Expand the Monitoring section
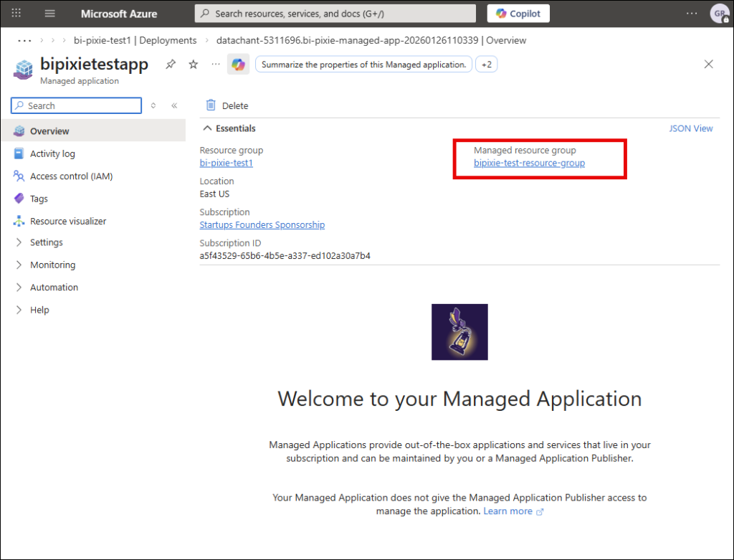The height and width of the screenshot is (560, 734). [x=52, y=265]
